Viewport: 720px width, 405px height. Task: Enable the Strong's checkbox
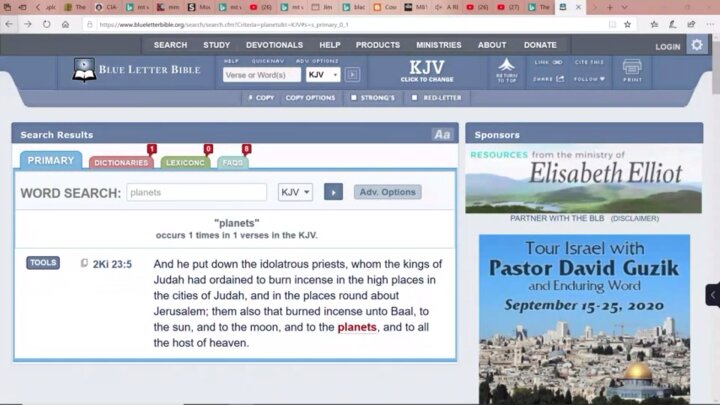354,98
